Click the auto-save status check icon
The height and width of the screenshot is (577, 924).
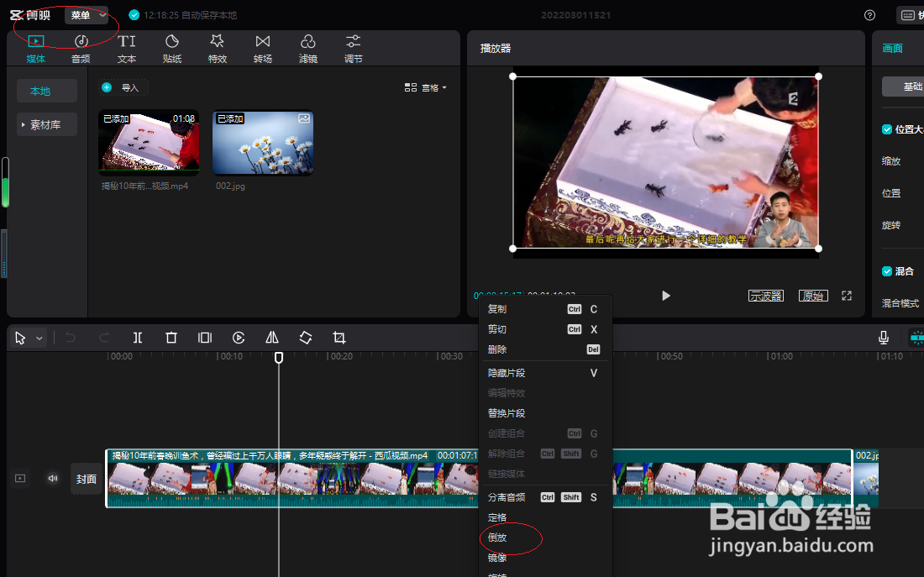click(x=134, y=15)
